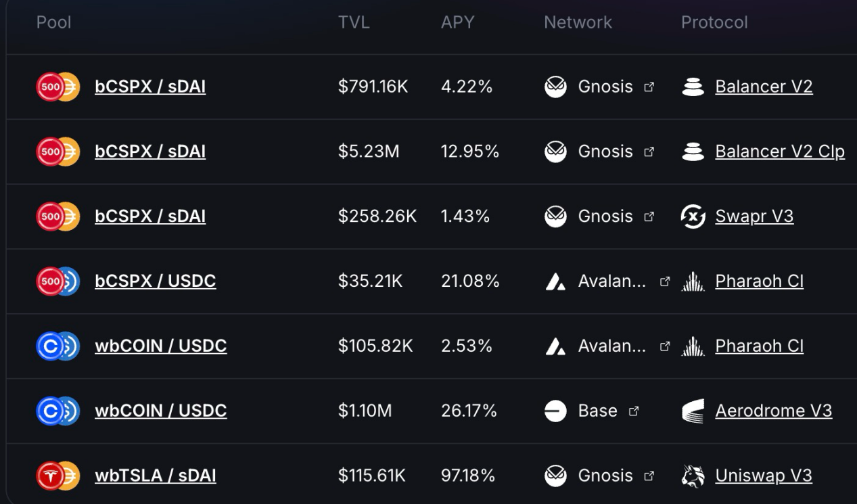Click the wbTSLA / sDAI token pair icon
The height and width of the screenshot is (504, 857).
click(x=57, y=476)
